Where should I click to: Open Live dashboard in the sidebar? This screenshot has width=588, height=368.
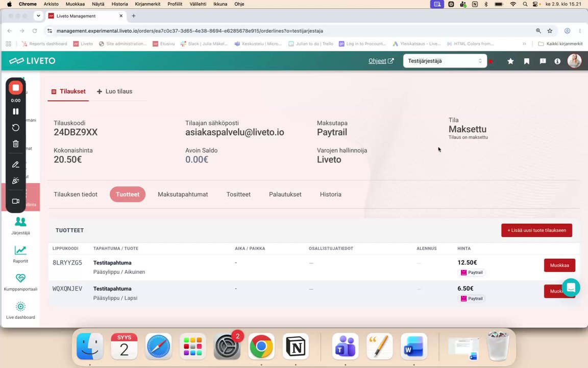pyautogui.click(x=20, y=311)
